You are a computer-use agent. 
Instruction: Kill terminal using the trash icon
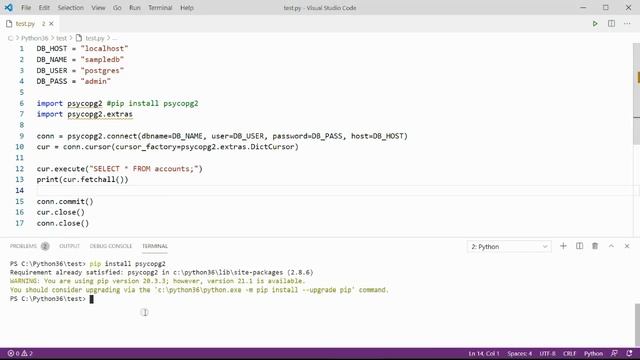595,246
